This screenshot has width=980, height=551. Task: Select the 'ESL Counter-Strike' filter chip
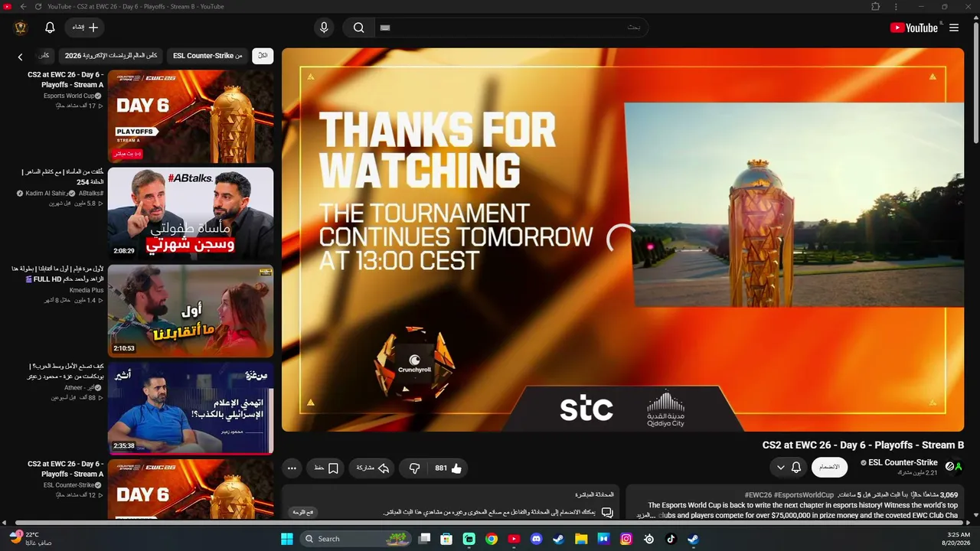[207, 56]
